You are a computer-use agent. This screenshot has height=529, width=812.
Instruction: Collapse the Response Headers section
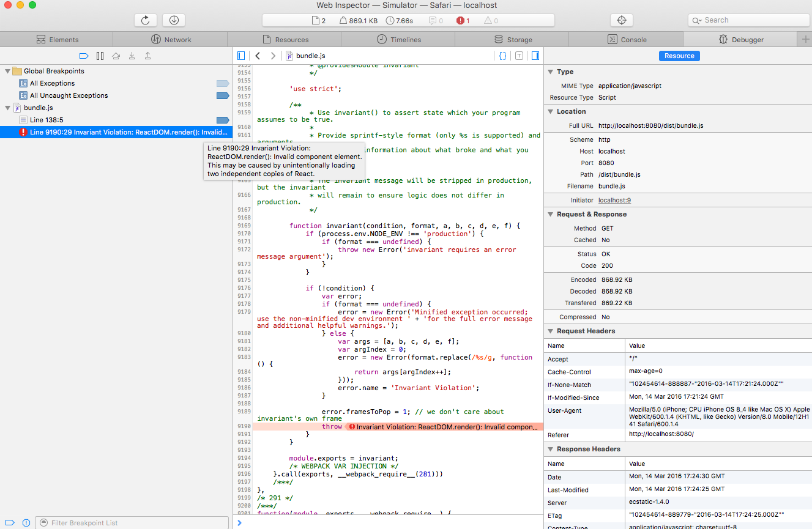point(551,449)
